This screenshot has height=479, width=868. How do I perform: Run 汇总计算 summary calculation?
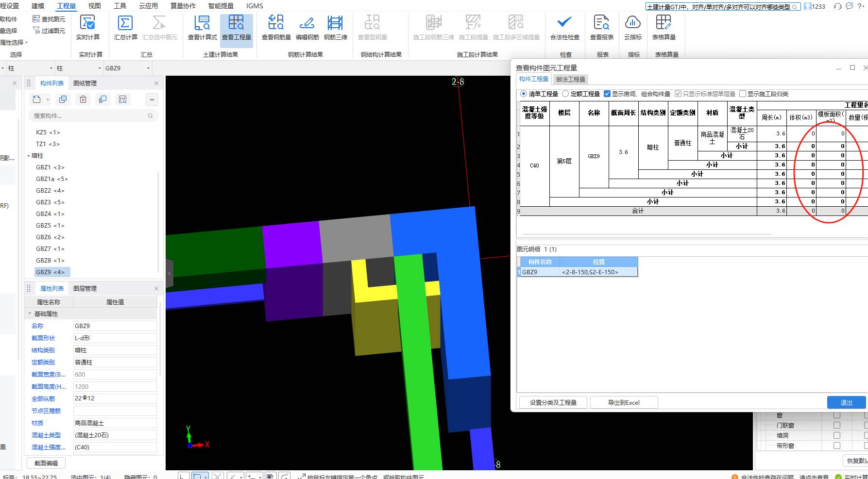point(125,28)
